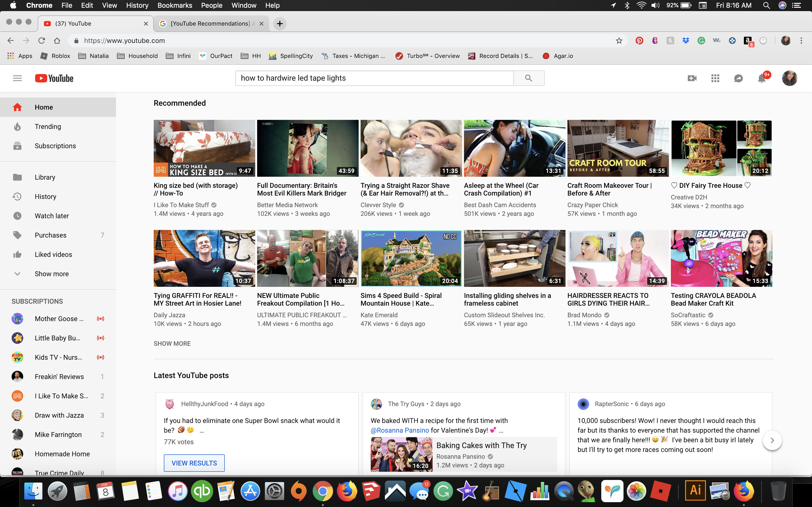Screen dimensions: 812x507
Task: Open the Liked videos sidebar item
Action: [x=53, y=254]
